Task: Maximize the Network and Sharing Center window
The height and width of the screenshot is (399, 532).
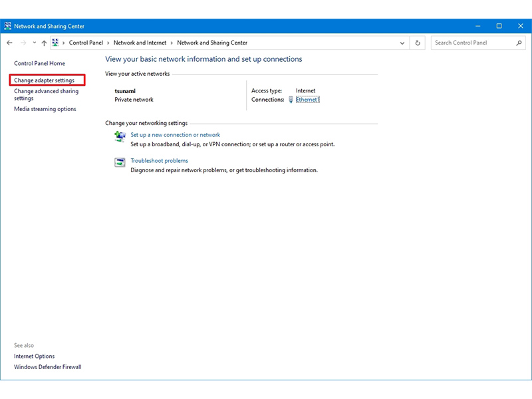Action: pos(499,26)
